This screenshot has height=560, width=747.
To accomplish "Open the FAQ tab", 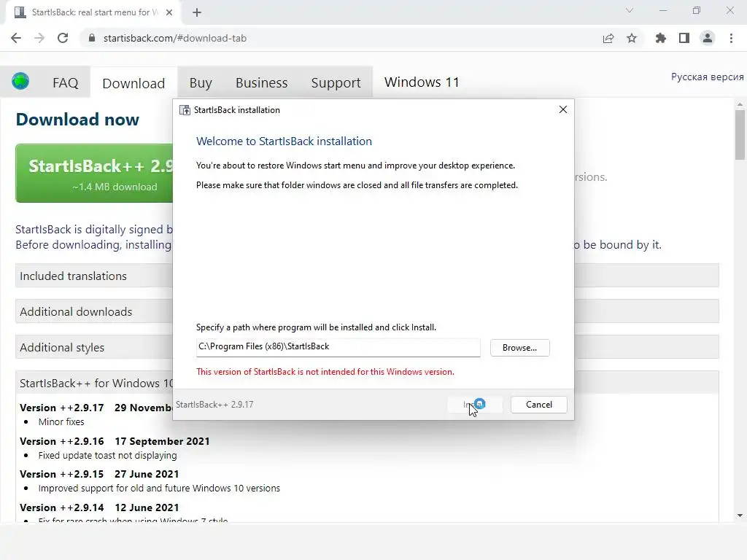I will click(65, 83).
